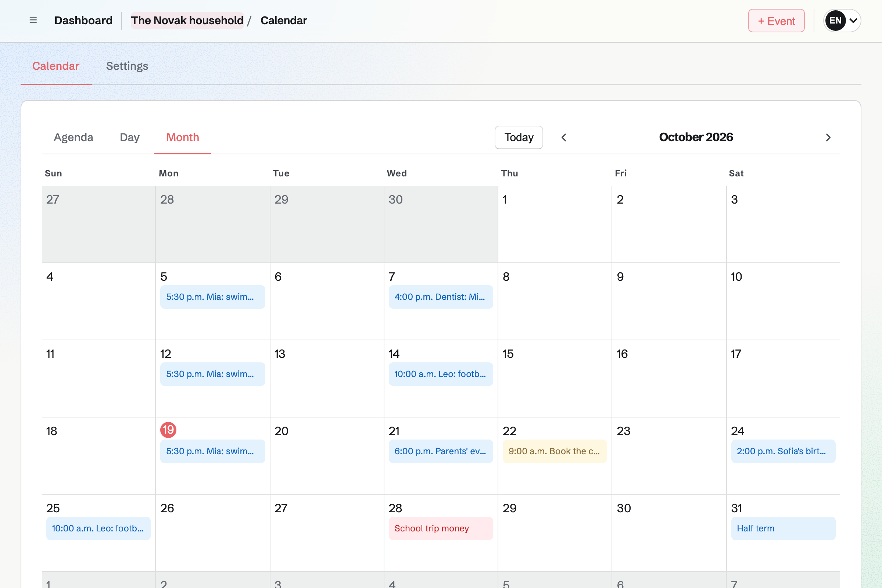Open the 9:00 a.m. Book the c... event
The width and height of the screenshot is (882, 588).
[x=555, y=451]
